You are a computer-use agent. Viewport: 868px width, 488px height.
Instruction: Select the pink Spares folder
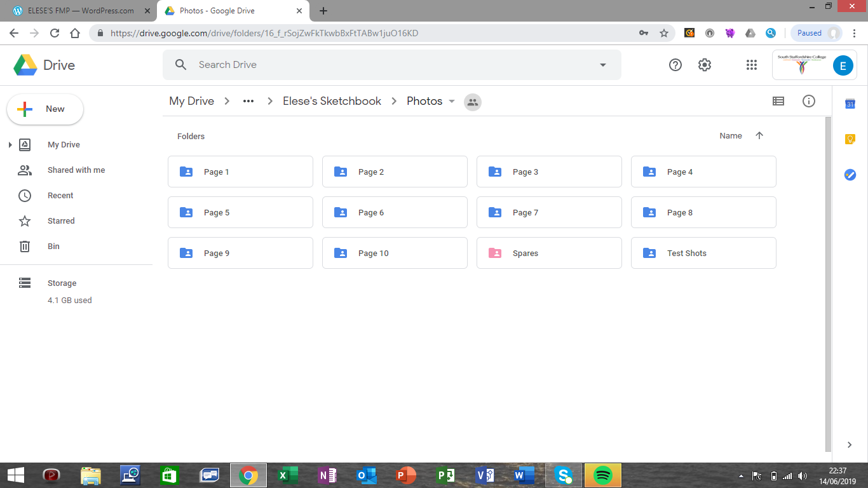point(549,253)
